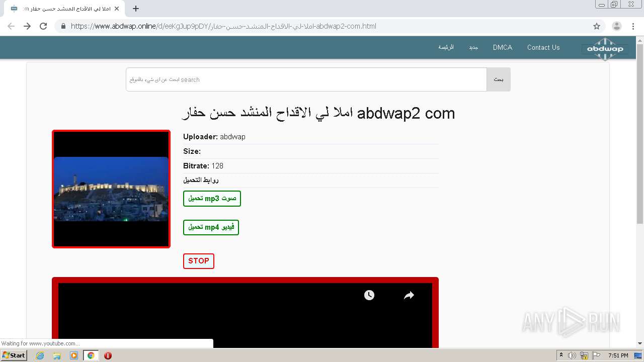The width and height of the screenshot is (644, 362).
Task: Open the Windows Start menu
Action: [x=14, y=355]
